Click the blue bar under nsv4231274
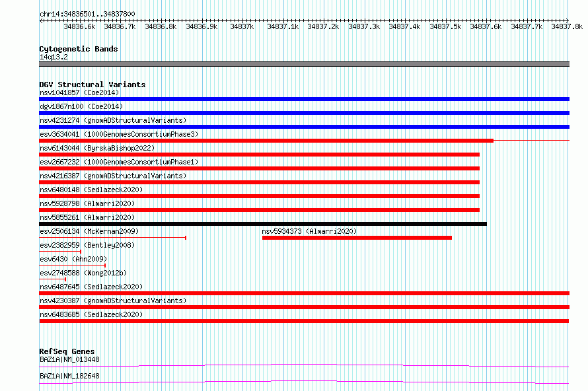 click(x=304, y=127)
